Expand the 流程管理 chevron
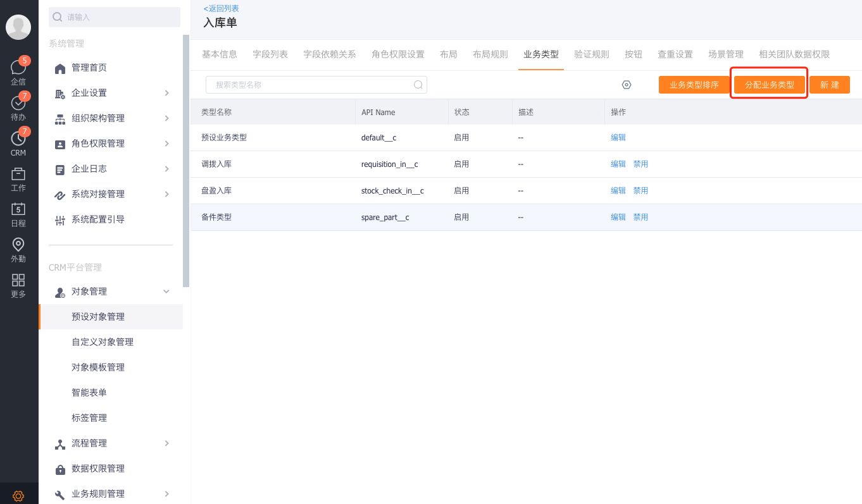Image resolution: width=862 pixels, height=504 pixels. click(x=167, y=443)
